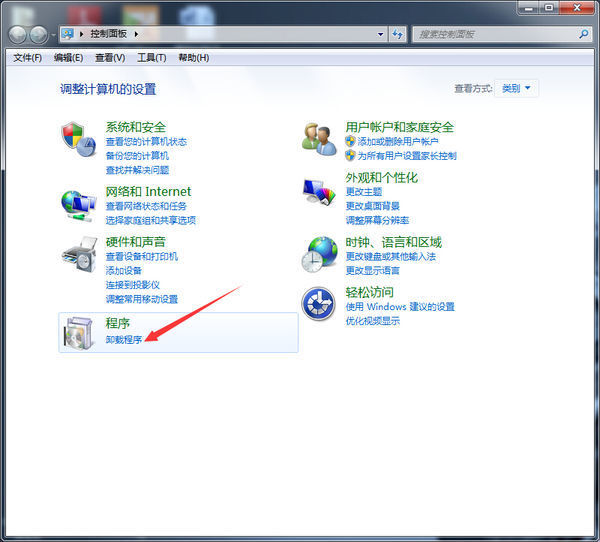Open the Clock, Language and Region globe icon
This screenshot has width=600, height=542.
point(320,255)
